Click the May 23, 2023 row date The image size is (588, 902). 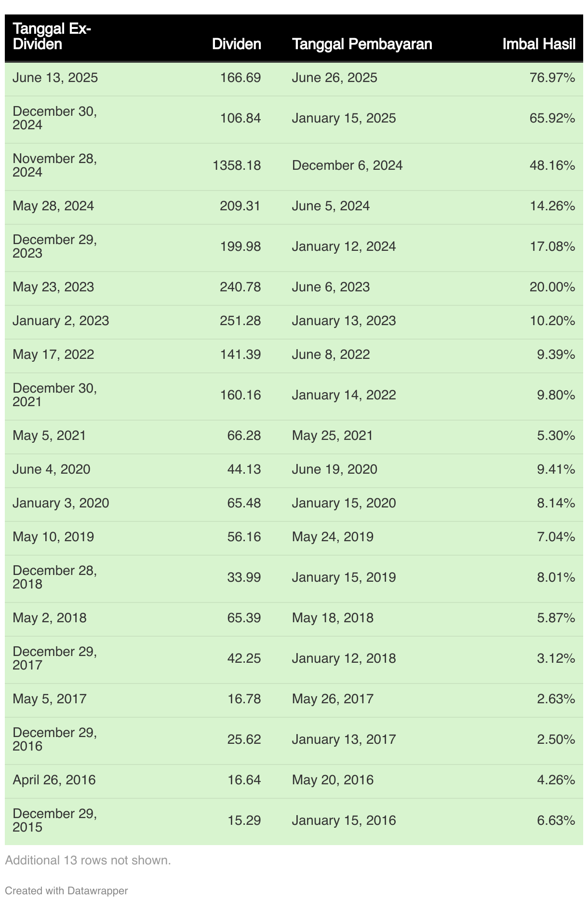(53, 287)
